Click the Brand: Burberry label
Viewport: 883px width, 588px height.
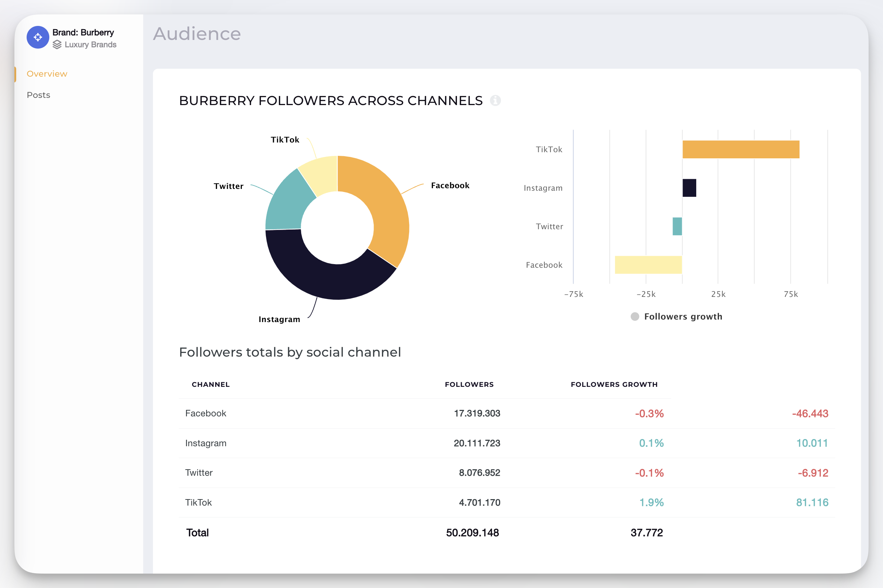tap(83, 33)
